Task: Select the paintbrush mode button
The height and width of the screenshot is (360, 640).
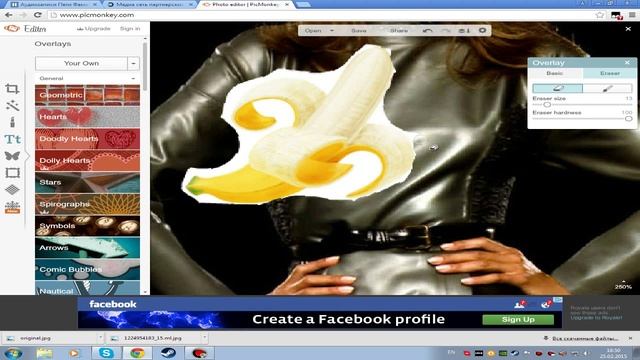Action: (607, 88)
